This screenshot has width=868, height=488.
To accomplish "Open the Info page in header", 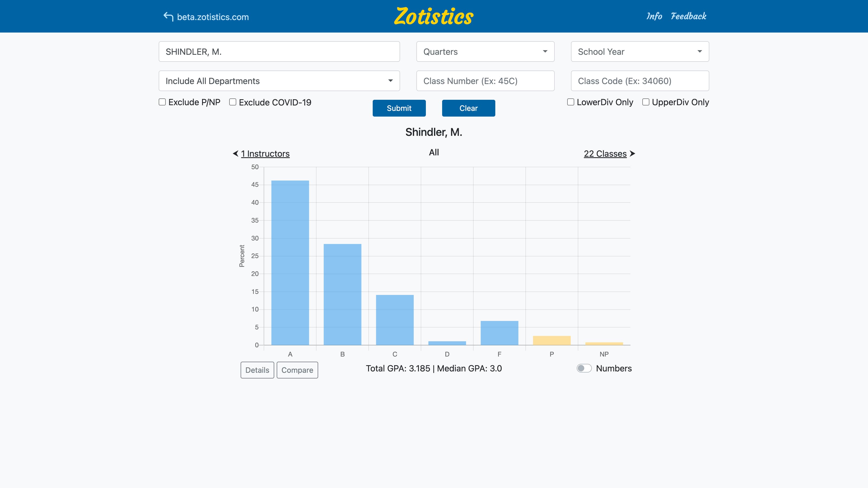I will pos(654,16).
